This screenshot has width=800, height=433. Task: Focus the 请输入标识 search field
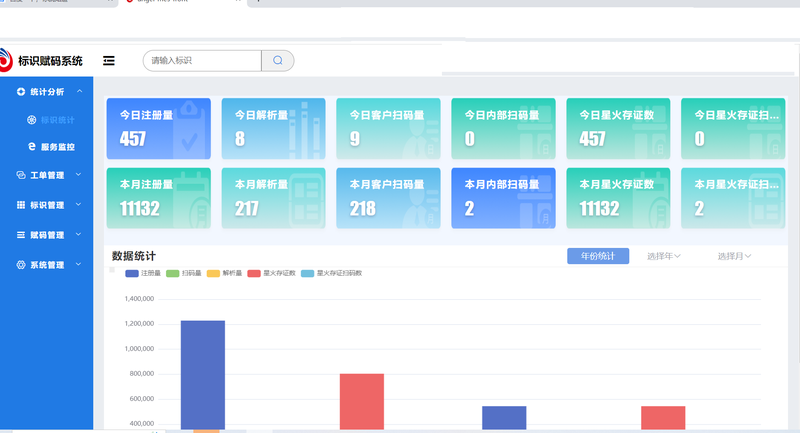(202, 61)
